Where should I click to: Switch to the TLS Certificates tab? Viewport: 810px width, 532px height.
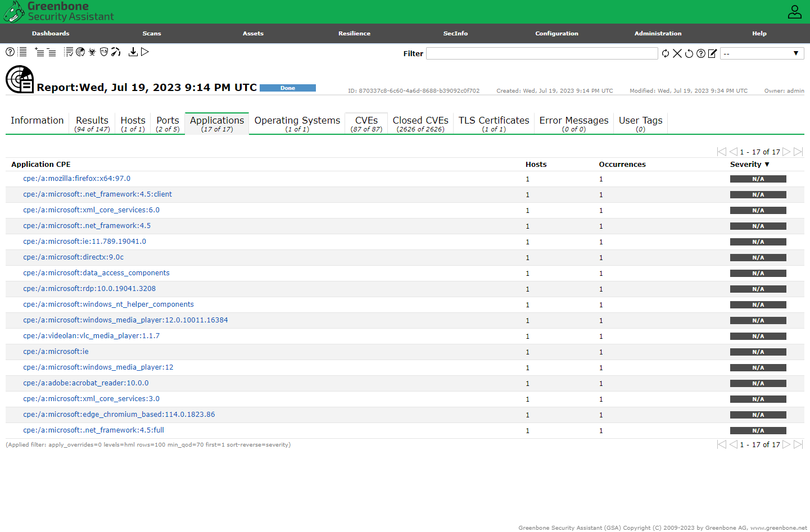point(494,124)
